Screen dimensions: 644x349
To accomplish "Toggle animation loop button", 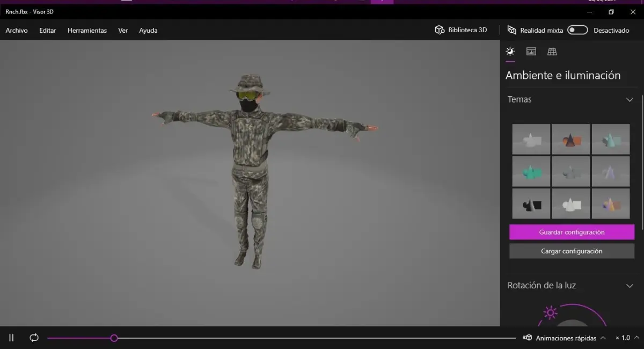I will click(34, 338).
